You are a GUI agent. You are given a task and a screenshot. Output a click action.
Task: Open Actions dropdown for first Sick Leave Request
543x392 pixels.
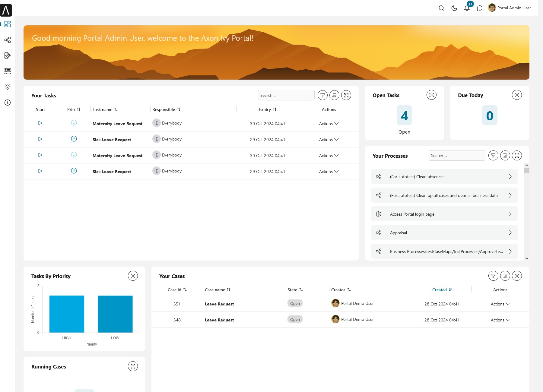tap(329, 140)
